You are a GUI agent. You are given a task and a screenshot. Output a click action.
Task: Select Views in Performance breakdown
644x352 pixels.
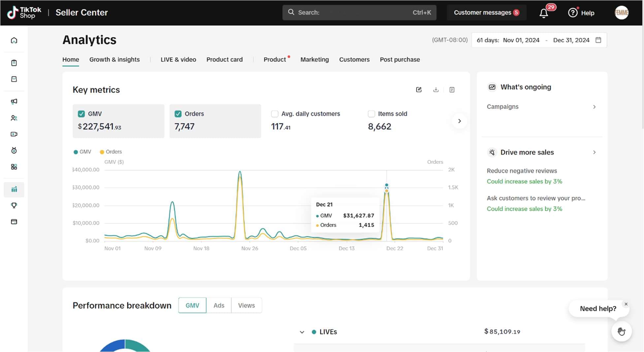[246, 305]
